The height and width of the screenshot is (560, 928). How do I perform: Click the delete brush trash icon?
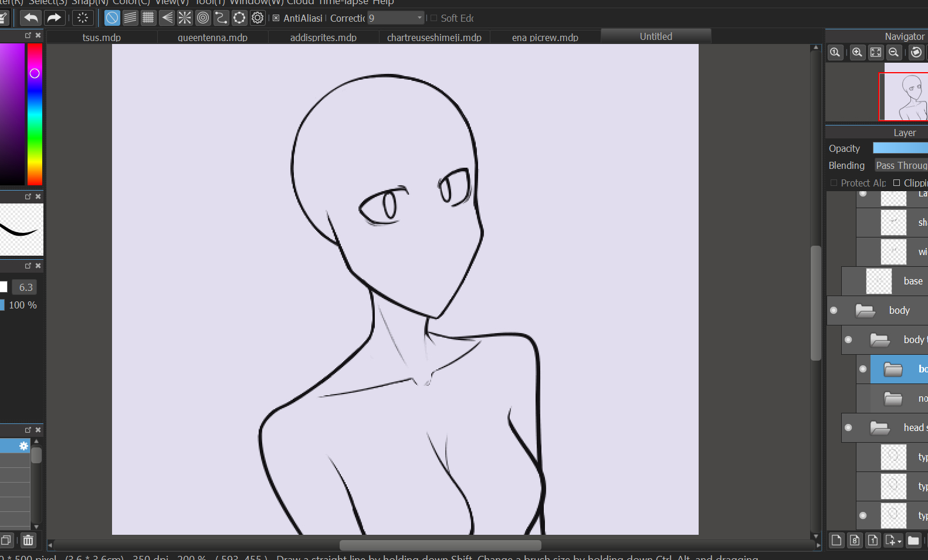(x=28, y=540)
